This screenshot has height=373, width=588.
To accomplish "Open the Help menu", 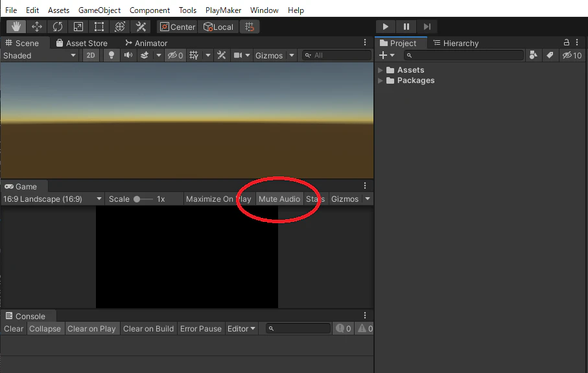I will coord(296,10).
